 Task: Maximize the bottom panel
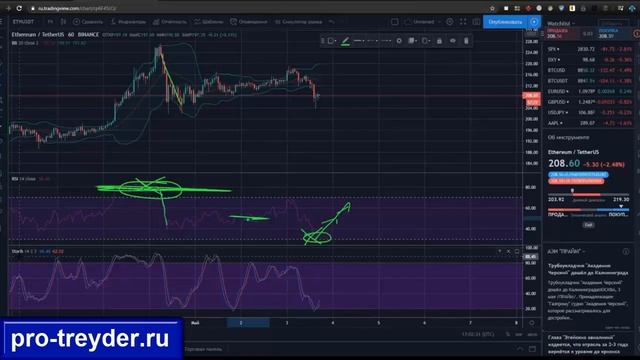pos(532,349)
